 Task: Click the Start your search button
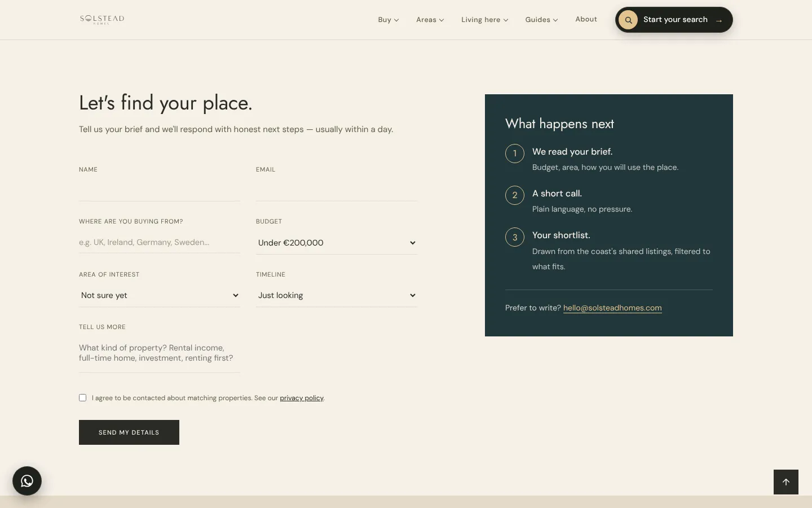674,20
